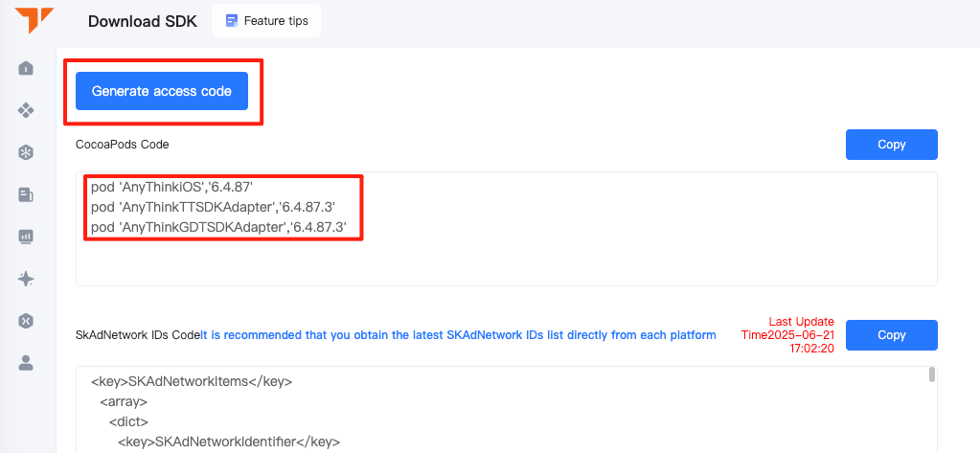Open the chart report icon in the sidebar
This screenshot has width=980, height=453.
pyautogui.click(x=26, y=237)
